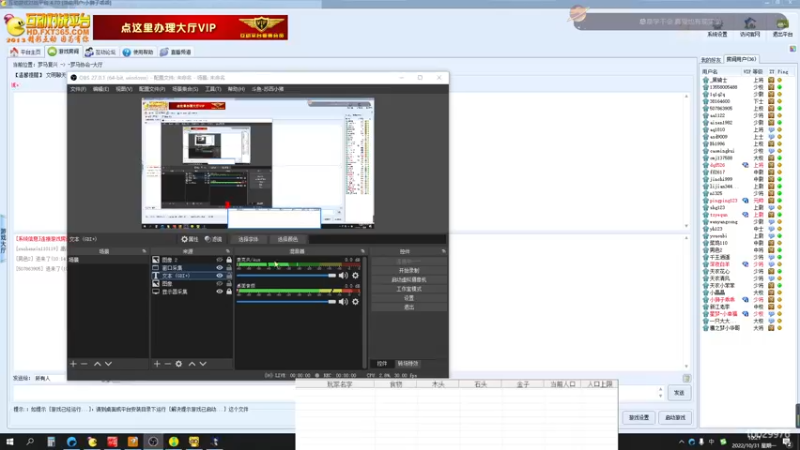Move source up with arrow icon
The width and height of the screenshot is (800, 450).
(192, 364)
